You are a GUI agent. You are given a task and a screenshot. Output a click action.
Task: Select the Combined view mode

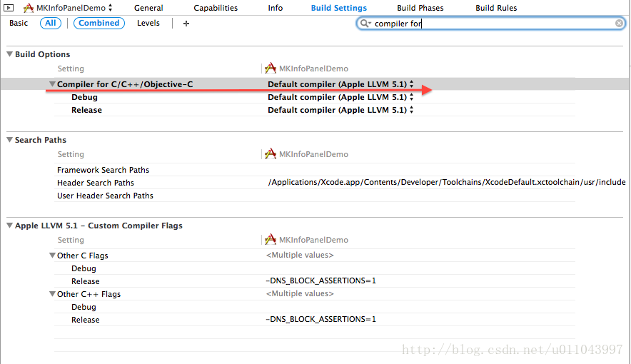pos(99,23)
